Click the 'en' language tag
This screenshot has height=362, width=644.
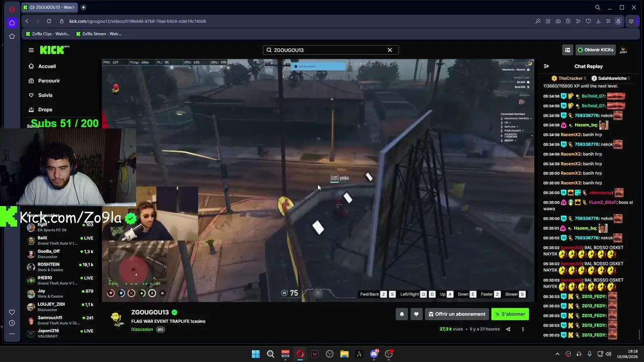(160, 329)
